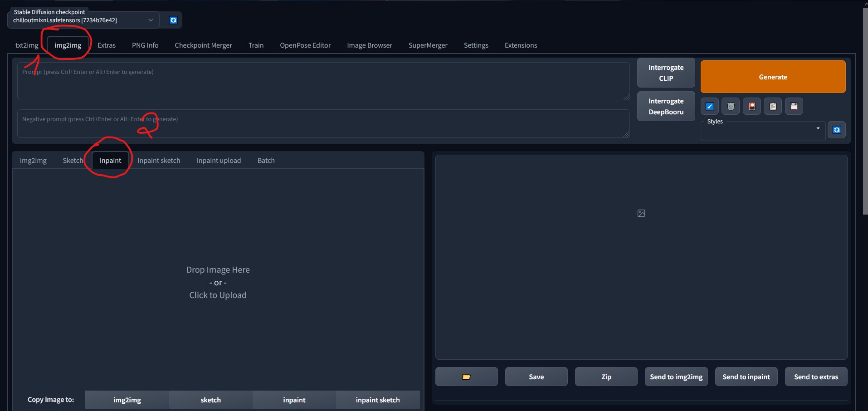Select the Inpaint sketch sub-tab
The width and height of the screenshot is (868, 411).
click(159, 161)
